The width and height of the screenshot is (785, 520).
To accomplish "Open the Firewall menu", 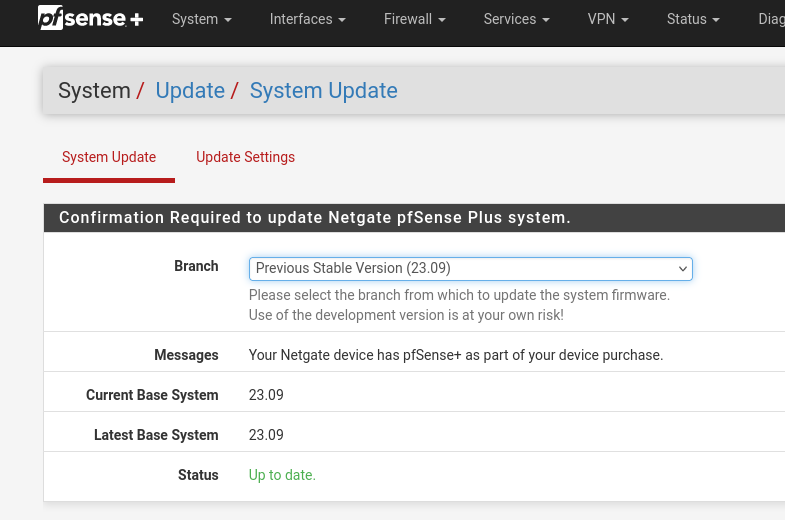I will tap(415, 19).
